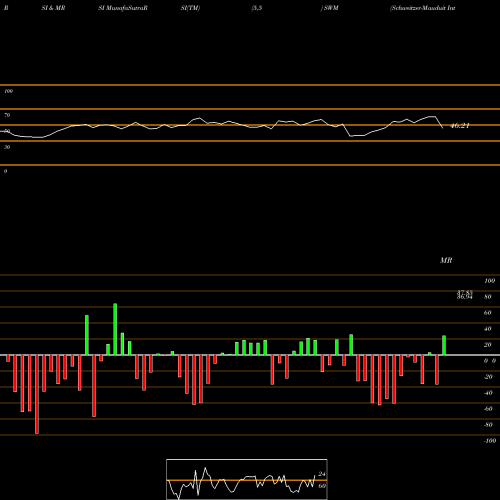
Task: Click the RSI line's latest endpoint
Action: (443, 128)
